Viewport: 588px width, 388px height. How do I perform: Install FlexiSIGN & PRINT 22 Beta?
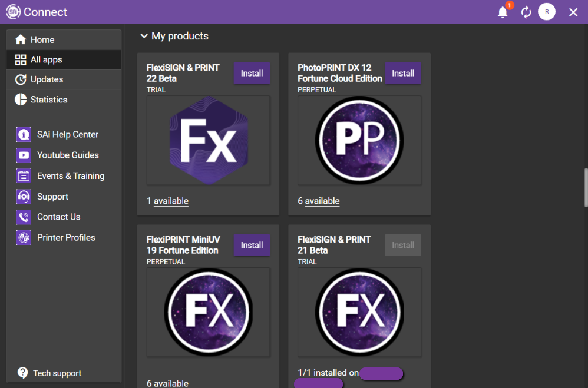[252, 73]
